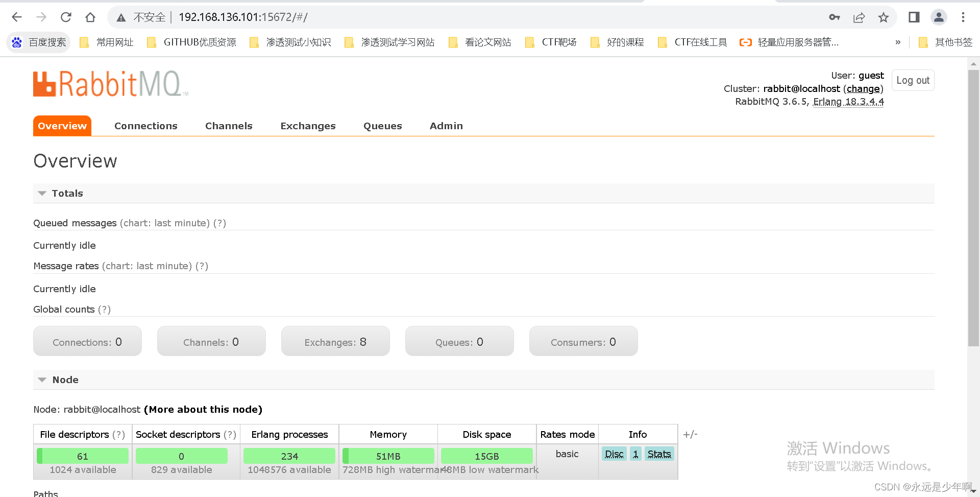The width and height of the screenshot is (980, 497).
Task: Open the 常用网址 bookmark folder
Action: click(107, 42)
